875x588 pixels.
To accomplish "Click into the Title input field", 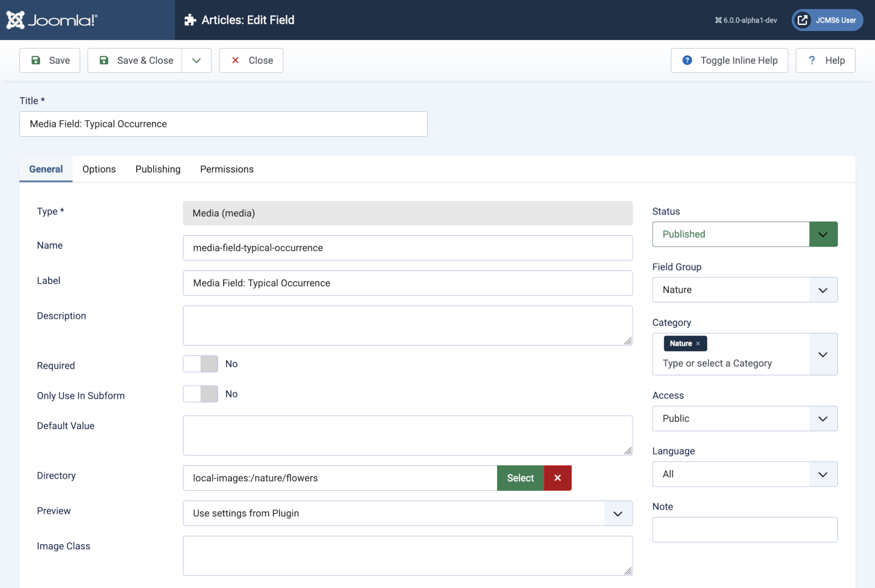I will tap(223, 124).
